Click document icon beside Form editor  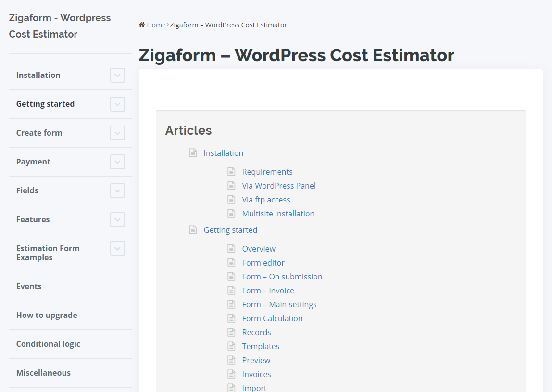(x=231, y=263)
